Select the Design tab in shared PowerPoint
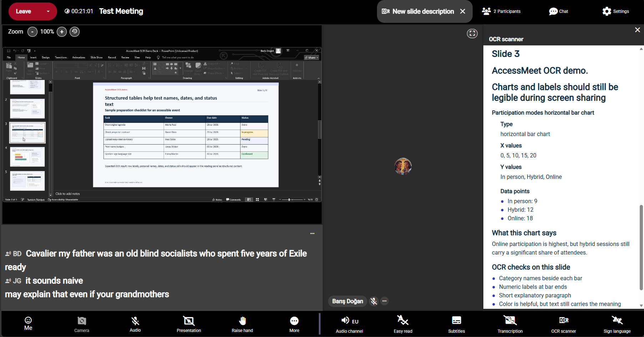The image size is (644, 337). tap(46, 57)
